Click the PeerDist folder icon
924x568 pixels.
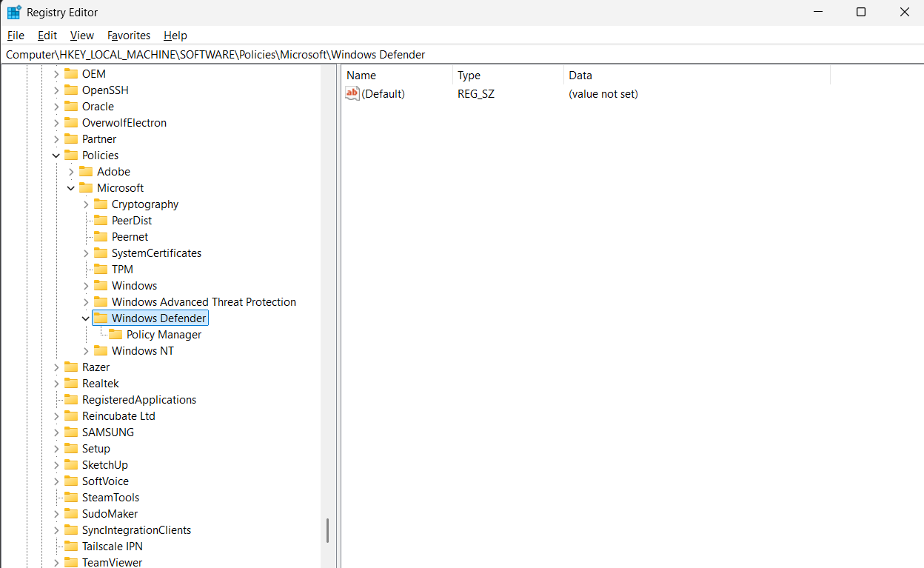101,221
